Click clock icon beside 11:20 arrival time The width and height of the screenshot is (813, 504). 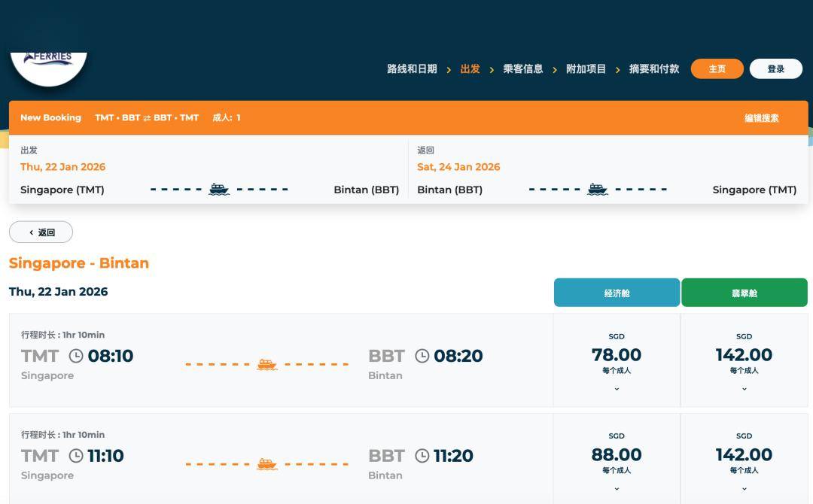click(422, 456)
